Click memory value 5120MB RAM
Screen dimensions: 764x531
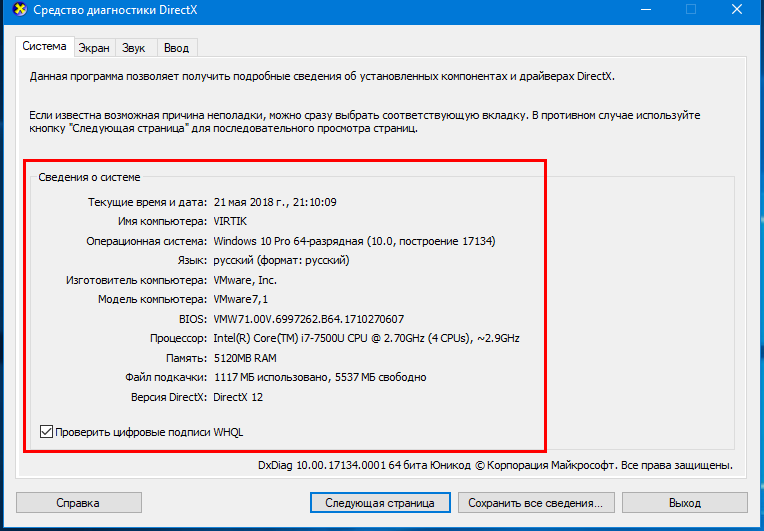(x=245, y=358)
